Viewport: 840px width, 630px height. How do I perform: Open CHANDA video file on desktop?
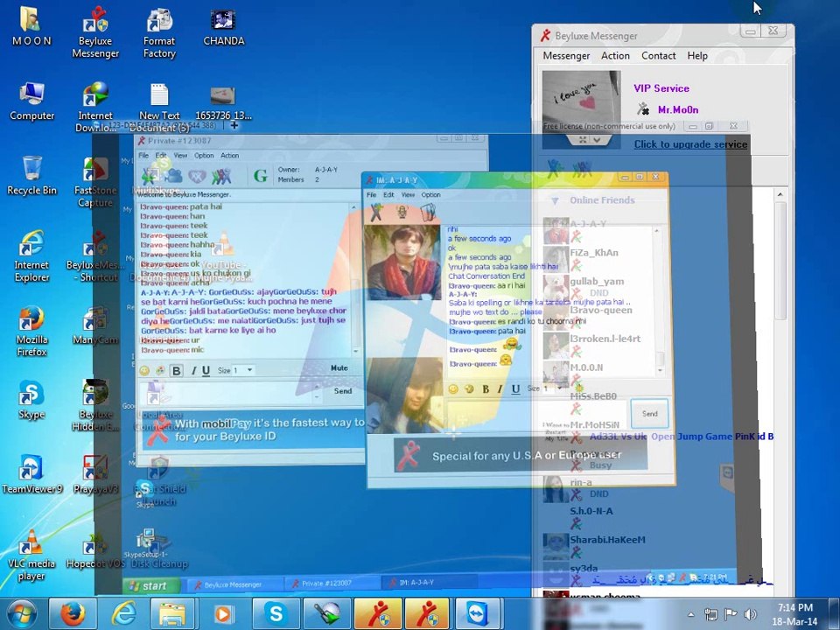coord(223,27)
